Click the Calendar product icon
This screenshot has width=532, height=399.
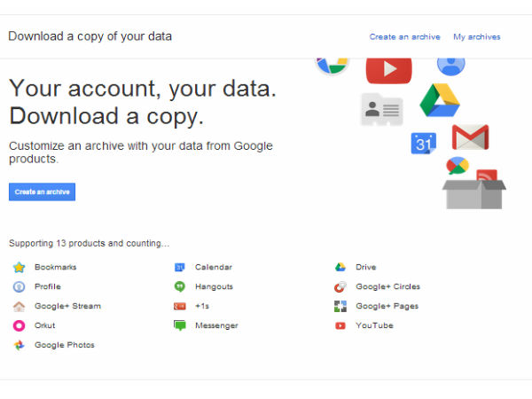click(179, 267)
